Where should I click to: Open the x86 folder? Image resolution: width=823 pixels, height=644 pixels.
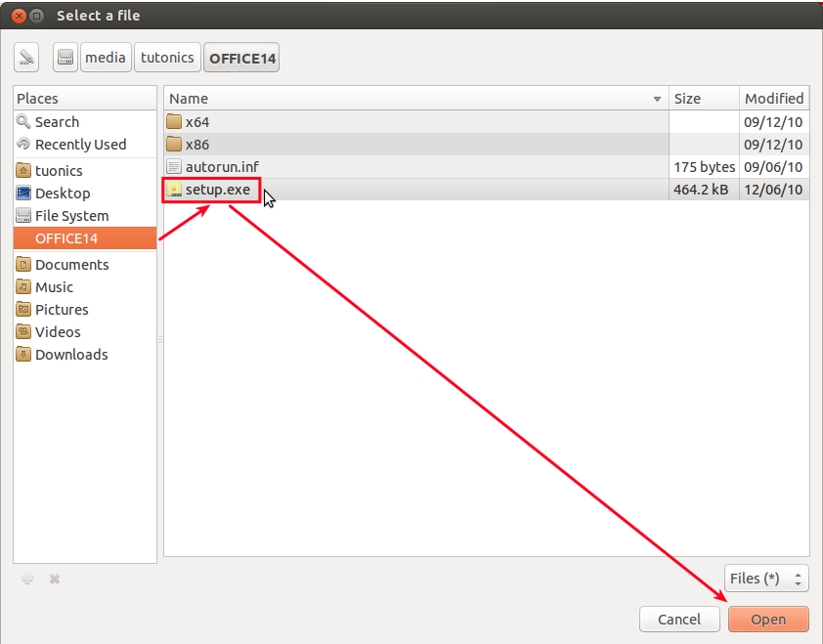point(195,144)
